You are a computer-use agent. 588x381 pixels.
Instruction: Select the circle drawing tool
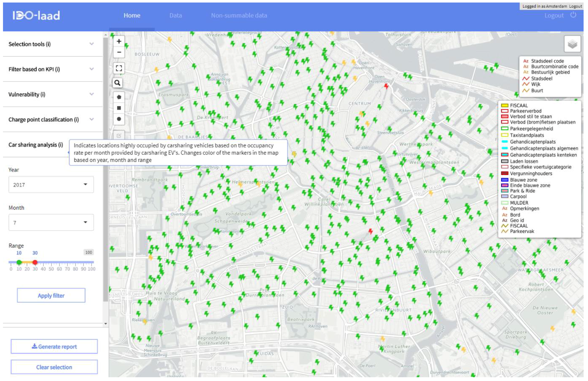pos(119,119)
